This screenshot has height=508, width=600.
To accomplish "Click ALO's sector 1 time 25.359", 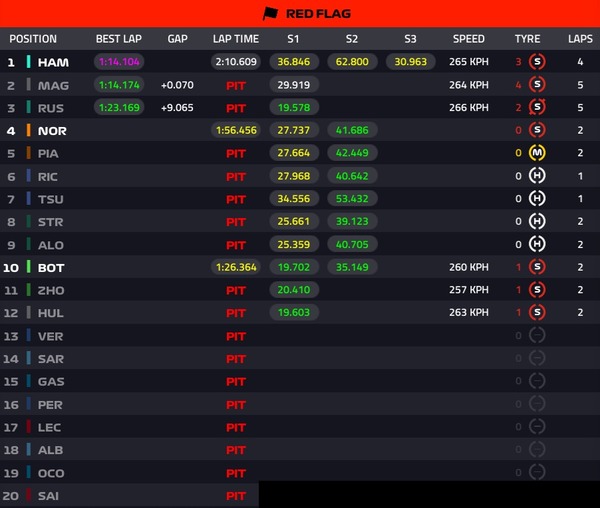I will pyautogui.click(x=294, y=244).
